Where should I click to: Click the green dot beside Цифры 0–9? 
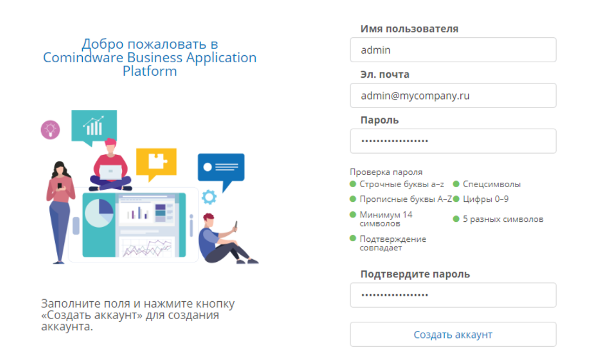[457, 199]
